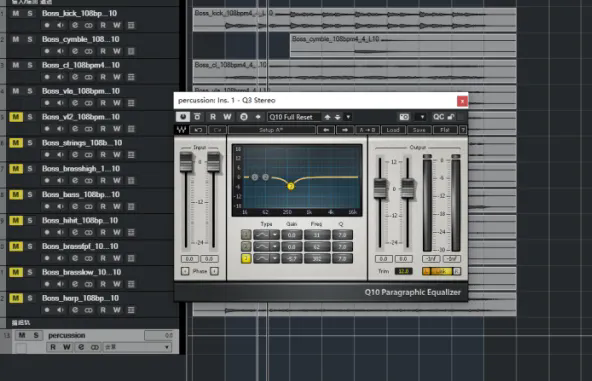
Task: Open the filter type dropdown for band 1
Action: 275,235
